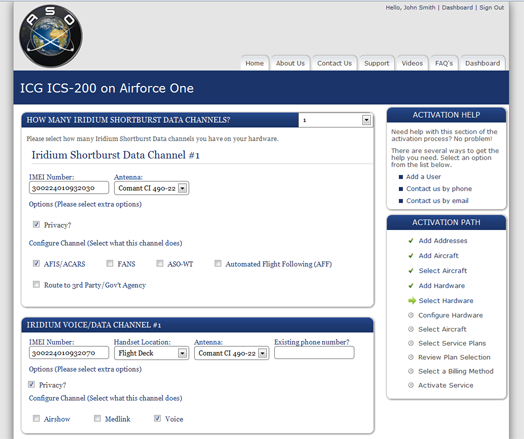
Task: Click pending icon beside Activate Service
Action: click(411, 385)
